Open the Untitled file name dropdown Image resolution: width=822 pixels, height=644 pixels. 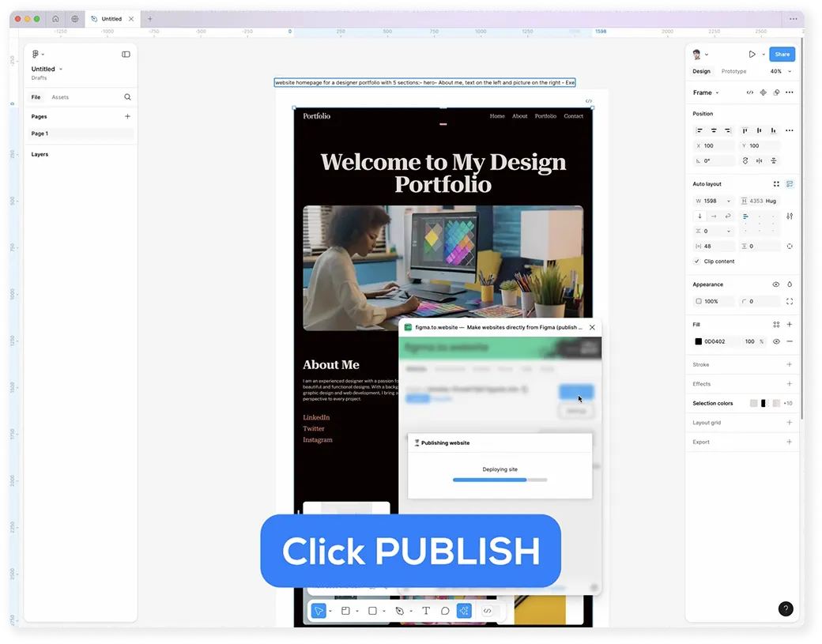pos(47,70)
